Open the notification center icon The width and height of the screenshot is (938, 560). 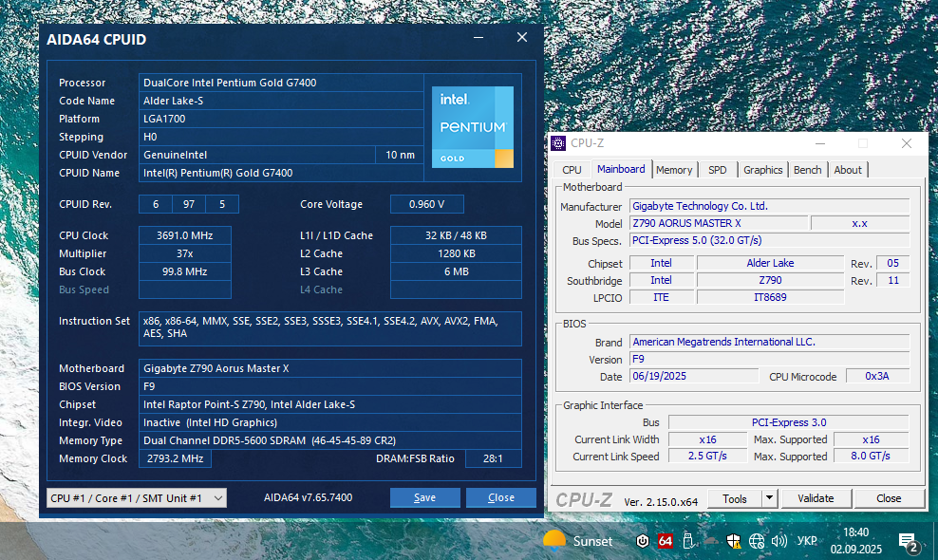coord(909,543)
